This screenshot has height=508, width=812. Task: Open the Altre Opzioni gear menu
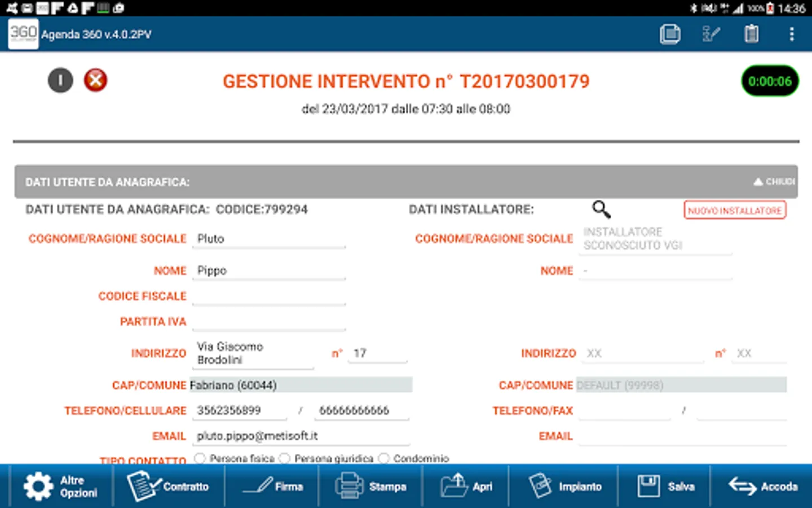click(x=38, y=487)
